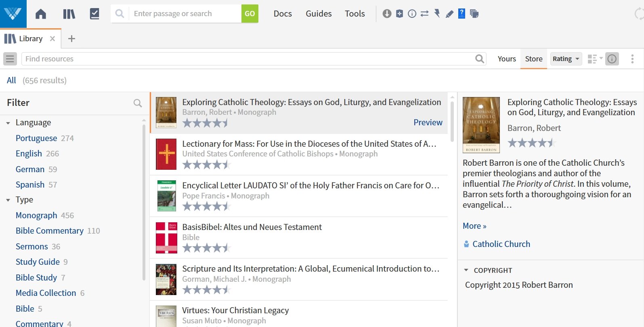Viewport: 644px width, 327px height.
Task: Toggle the sidebar hamburger menu button
Action: pos(10,59)
